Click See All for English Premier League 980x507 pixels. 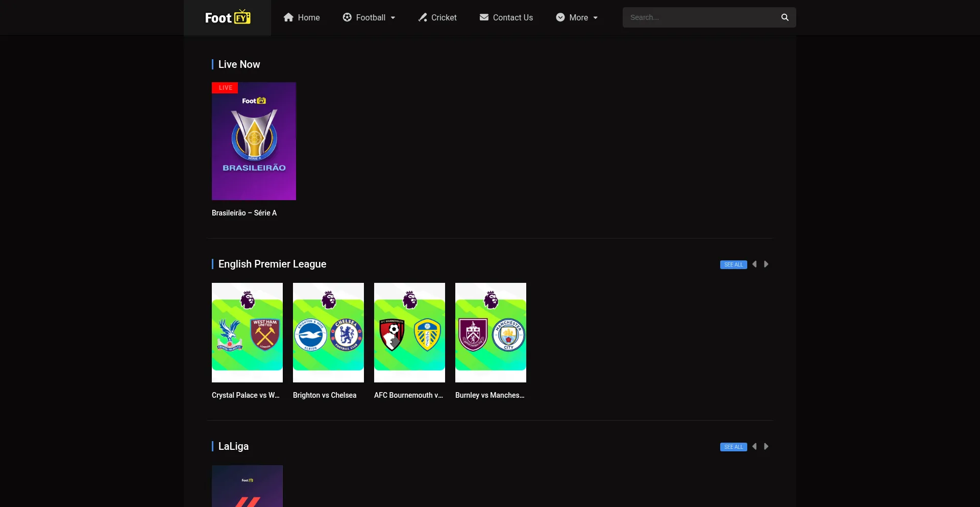(x=733, y=264)
